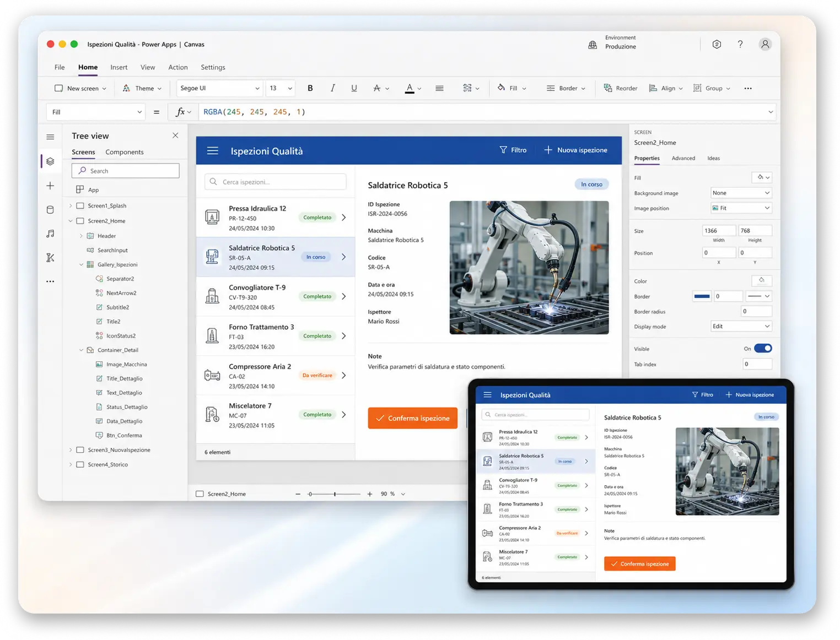Open the Background image None dropdown

click(x=741, y=193)
